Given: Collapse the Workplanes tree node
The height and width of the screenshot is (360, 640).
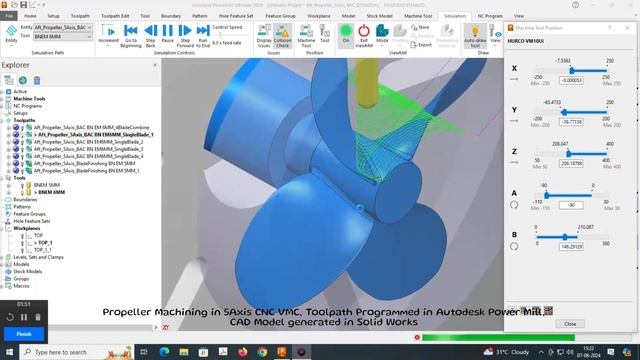Looking at the screenshot, I should (2, 229).
